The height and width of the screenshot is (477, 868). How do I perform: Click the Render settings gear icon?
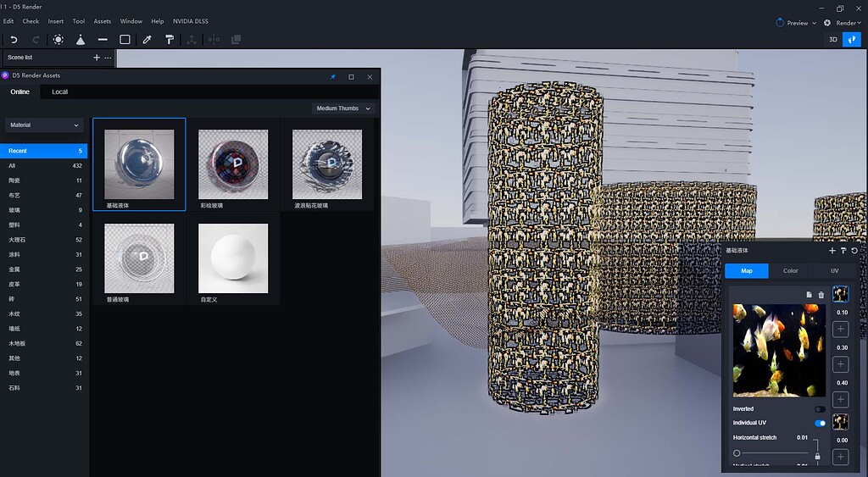pos(827,23)
